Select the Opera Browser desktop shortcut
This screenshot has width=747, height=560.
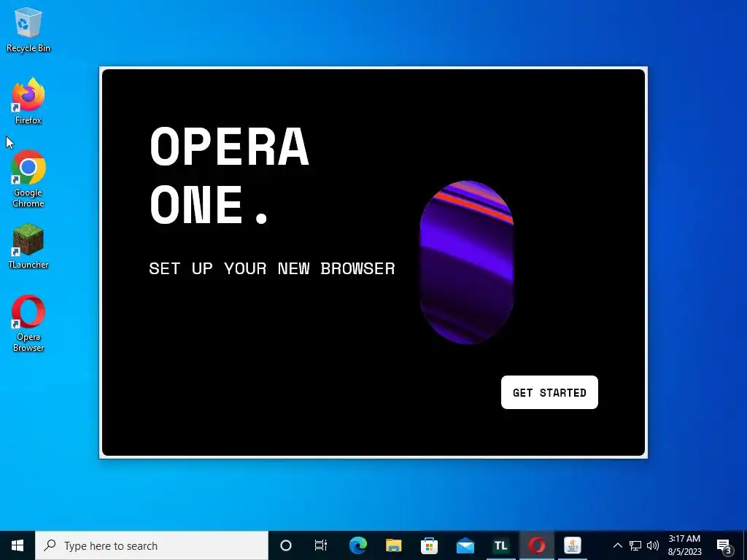coord(28,324)
